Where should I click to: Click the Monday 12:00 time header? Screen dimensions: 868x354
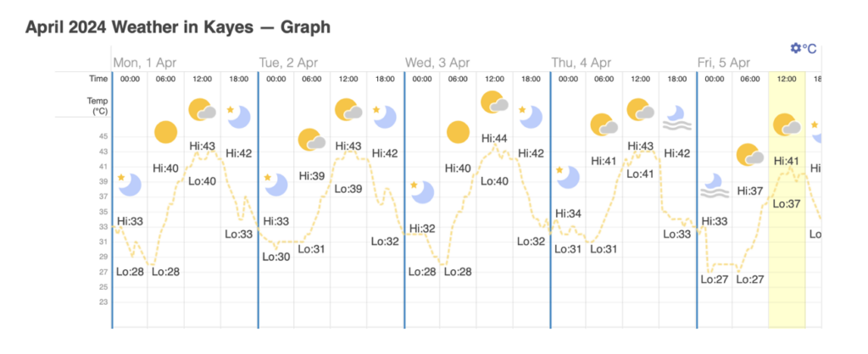point(202,79)
